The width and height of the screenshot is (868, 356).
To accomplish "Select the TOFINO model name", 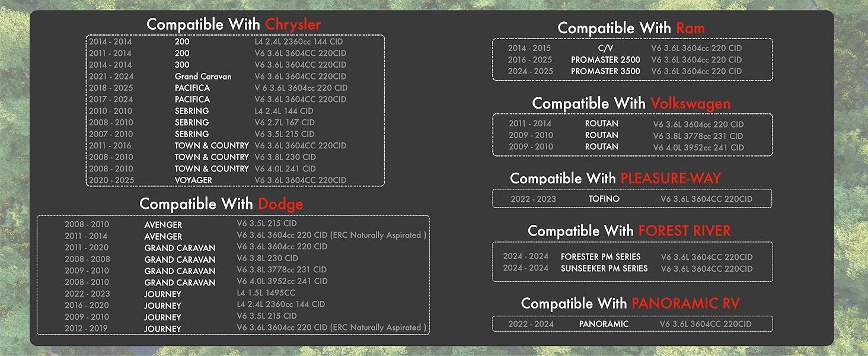I will (604, 199).
